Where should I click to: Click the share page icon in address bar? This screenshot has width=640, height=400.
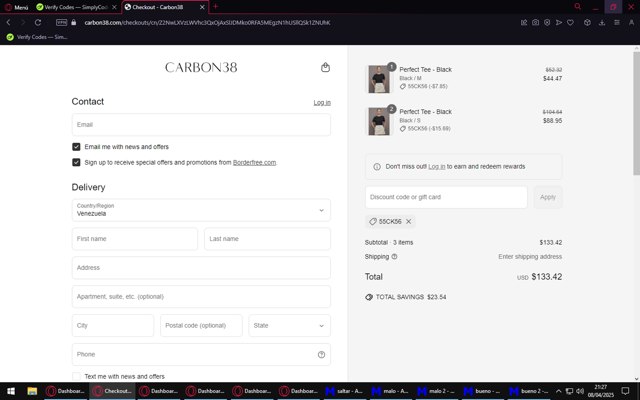[x=524, y=22]
